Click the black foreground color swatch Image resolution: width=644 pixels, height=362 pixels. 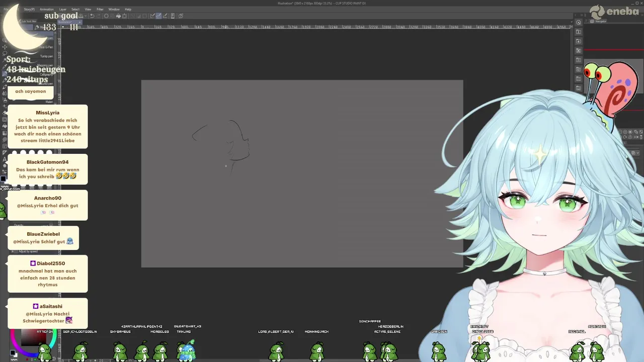[3, 178]
